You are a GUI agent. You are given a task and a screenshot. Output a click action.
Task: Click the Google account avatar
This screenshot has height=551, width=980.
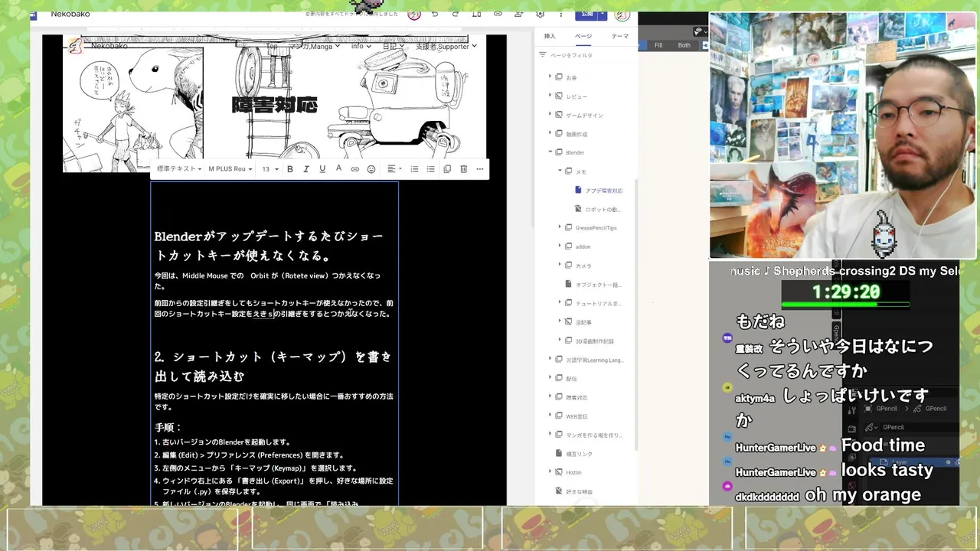(622, 15)
